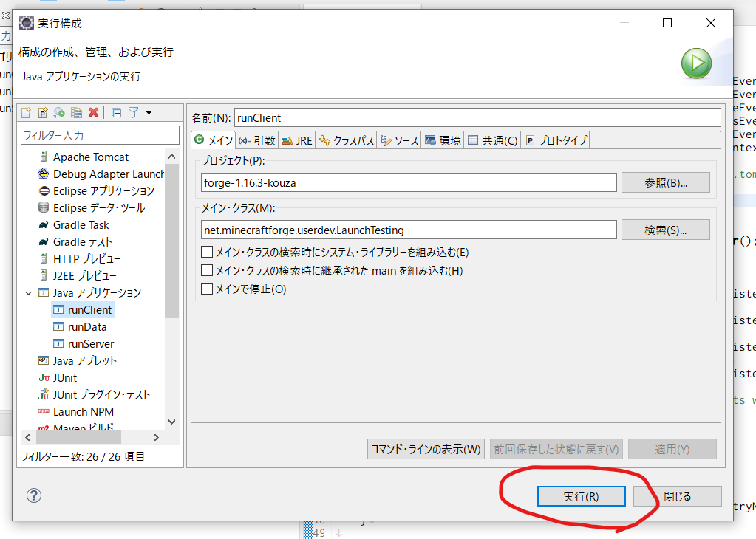Select Apache Tomcat in the tree

[x=91, y=157]
